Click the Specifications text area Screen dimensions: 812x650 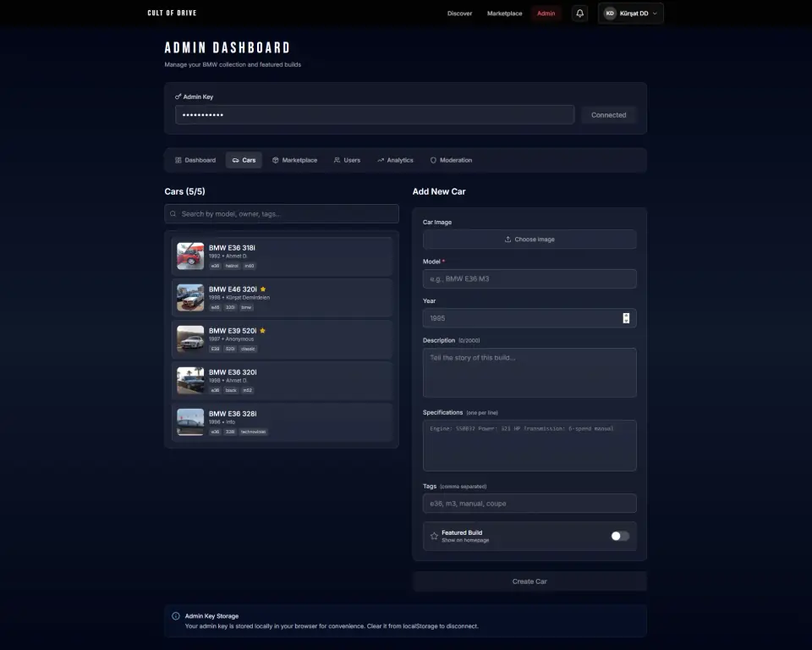pos(529,446)
